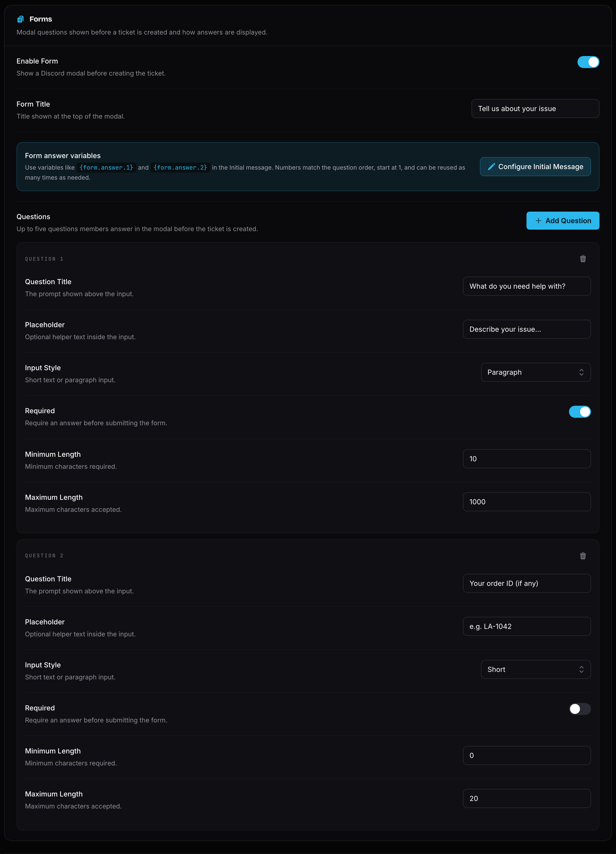Edit Question 1 title 'What do you need help with?'
Screen dimensions: 616x854
pyautogui.click(x=526, y=286)
